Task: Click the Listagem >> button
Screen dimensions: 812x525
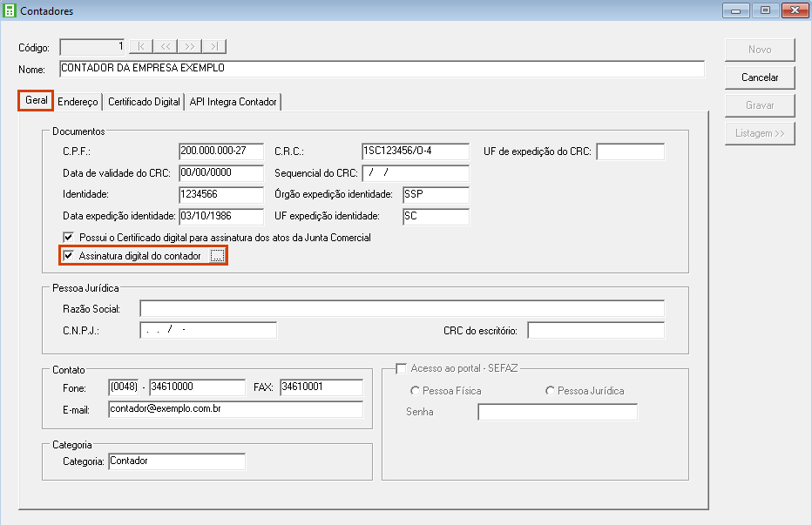Action: [x=760, y=133]
